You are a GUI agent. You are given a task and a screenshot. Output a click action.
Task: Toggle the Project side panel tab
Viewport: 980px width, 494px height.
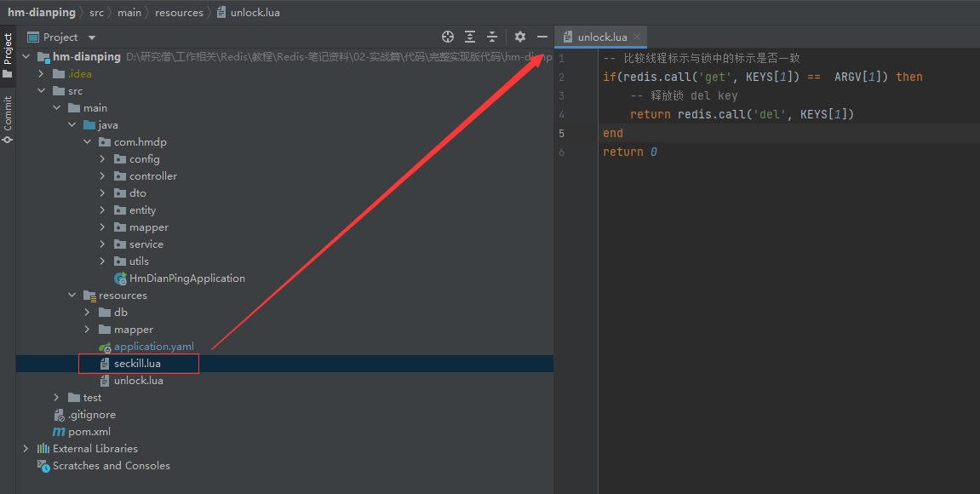pos(8,55)
